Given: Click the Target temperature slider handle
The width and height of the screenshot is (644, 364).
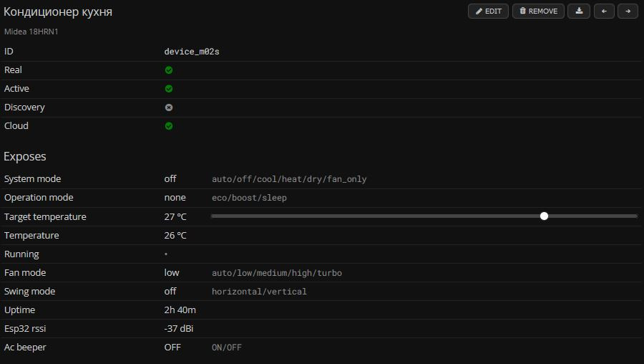Looking at the screenshot, I should point(544,216).
